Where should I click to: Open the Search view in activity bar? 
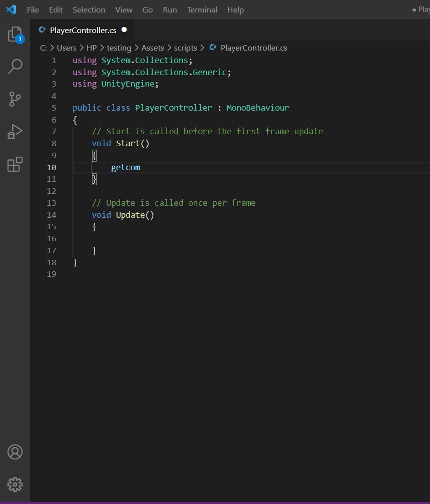click(x=15, y=67)
